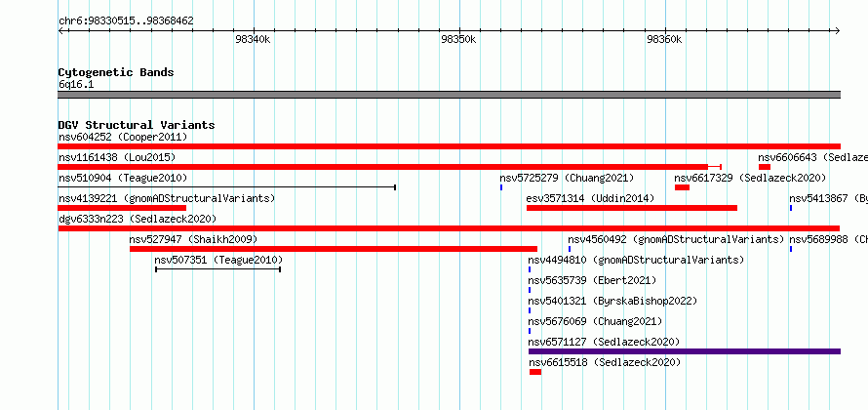Click the blue nsv4560492 marker
The height and width of the screenshot is (410, 868).
coord(569,249)
